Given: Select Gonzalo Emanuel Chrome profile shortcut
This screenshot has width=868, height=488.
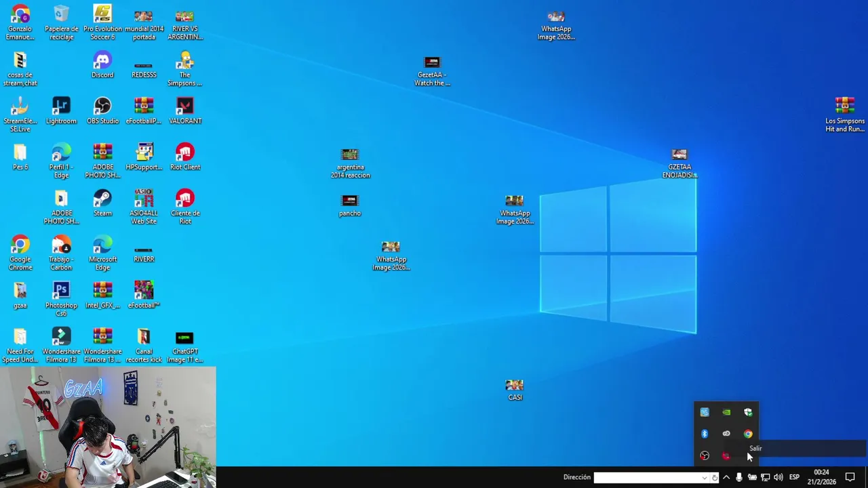Looking at the screenshot, I should point(20,23).
